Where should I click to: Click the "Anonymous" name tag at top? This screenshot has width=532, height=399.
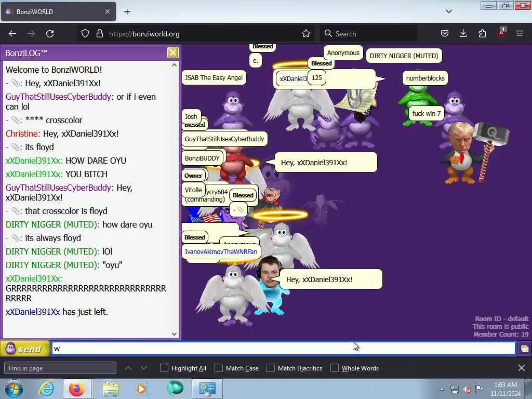pyautogui.click(x=343, y=52)
